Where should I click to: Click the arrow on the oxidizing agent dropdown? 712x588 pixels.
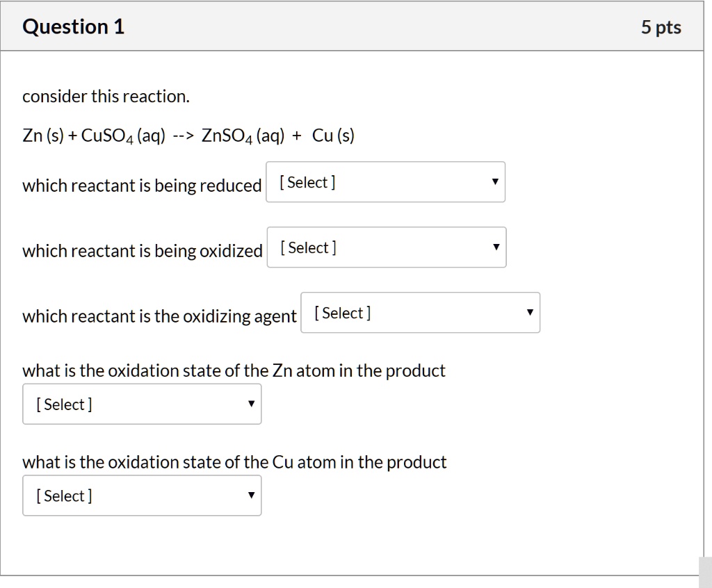(x=530, y=313)
